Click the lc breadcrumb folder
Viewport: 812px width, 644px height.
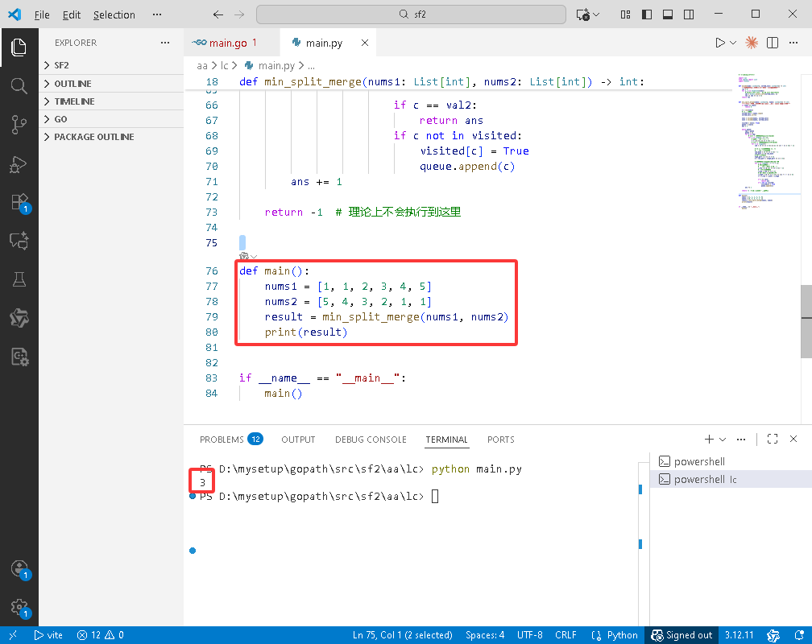tap(224, 66)
